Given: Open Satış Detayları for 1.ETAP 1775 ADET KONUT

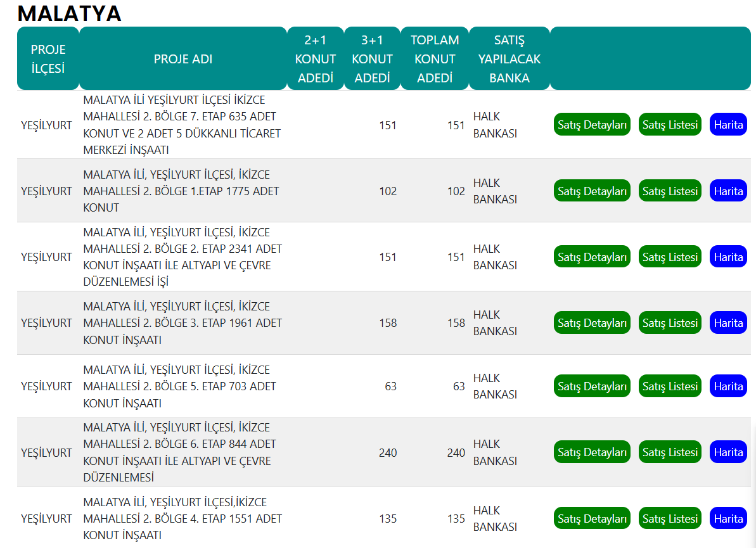Looking at the screenshot, I should pyautogui.click(x=592, y=191).
